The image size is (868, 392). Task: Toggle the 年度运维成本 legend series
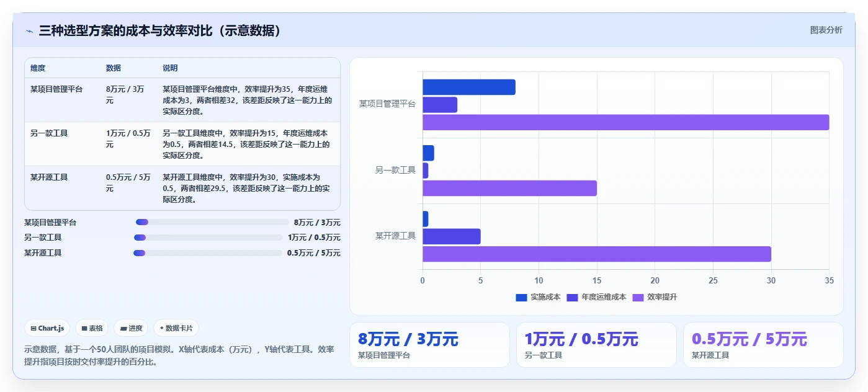point(596,297)
